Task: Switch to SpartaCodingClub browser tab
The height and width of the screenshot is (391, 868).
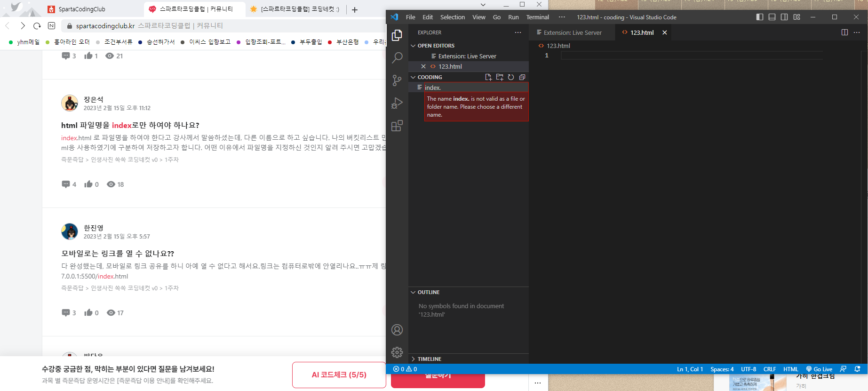Action: coord(92,9)
